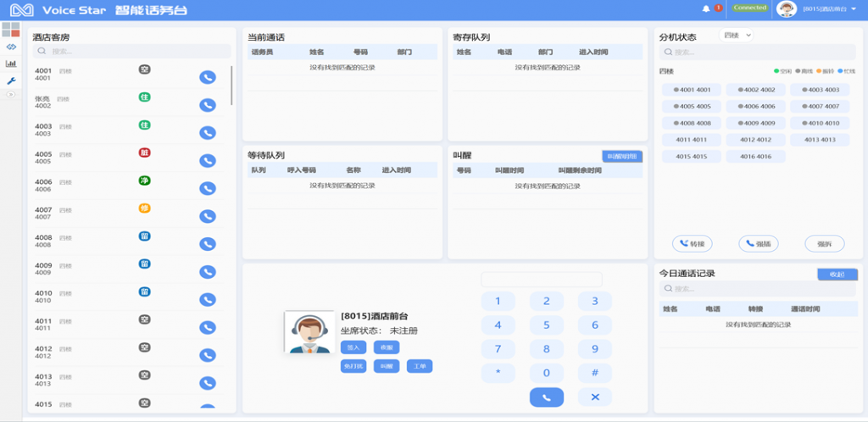Click the notification bell icon
This screenshot has height=422, width=868.
coord(706,8)
